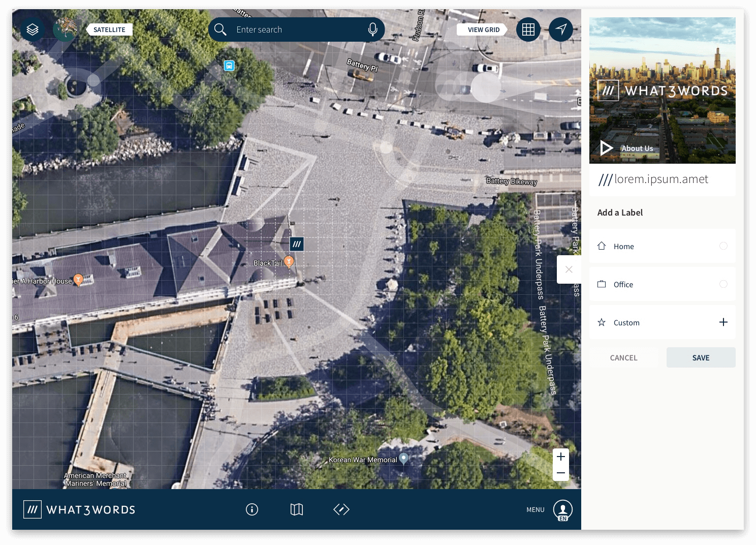This screenshot has height=545, width=756.
Task: Open the user profile EN icon
Action: click(x=563, y=510)
